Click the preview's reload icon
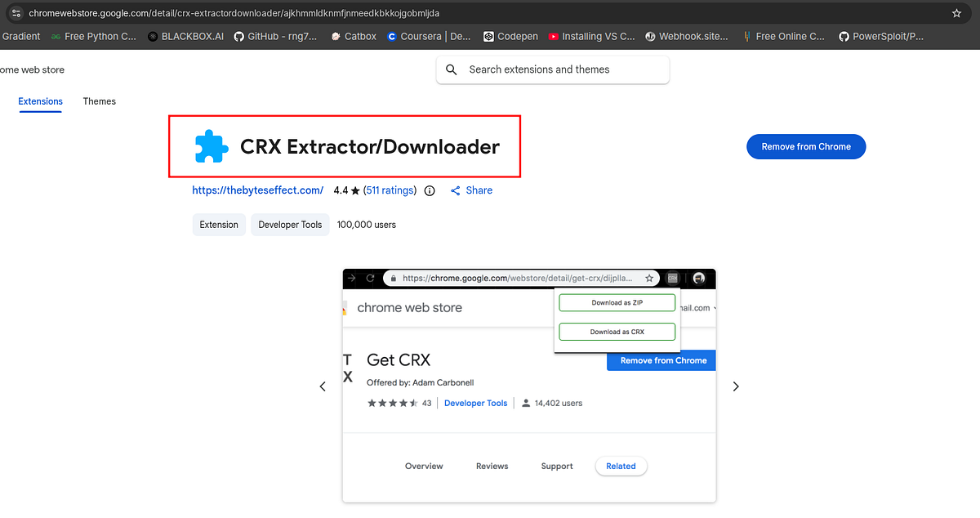 point(370,279)
